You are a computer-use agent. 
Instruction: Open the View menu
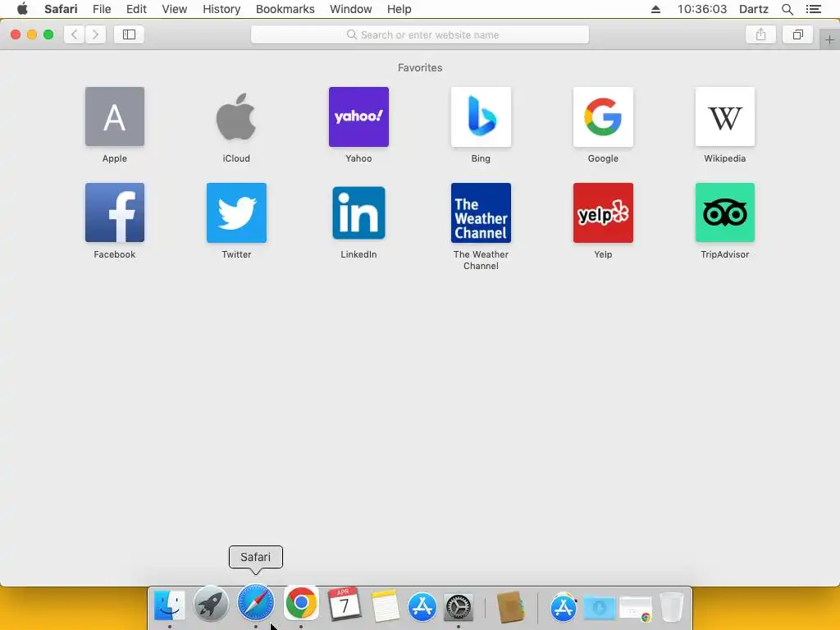(175, 9)
